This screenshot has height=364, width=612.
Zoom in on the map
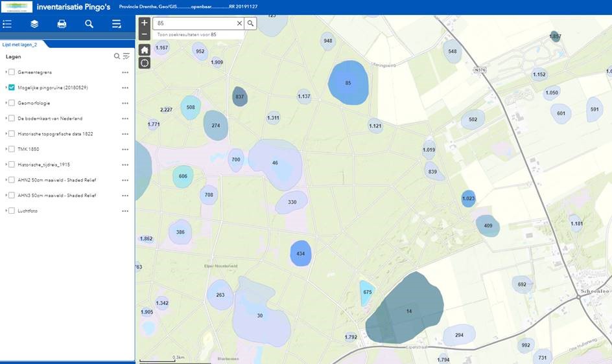coord(144,23)
